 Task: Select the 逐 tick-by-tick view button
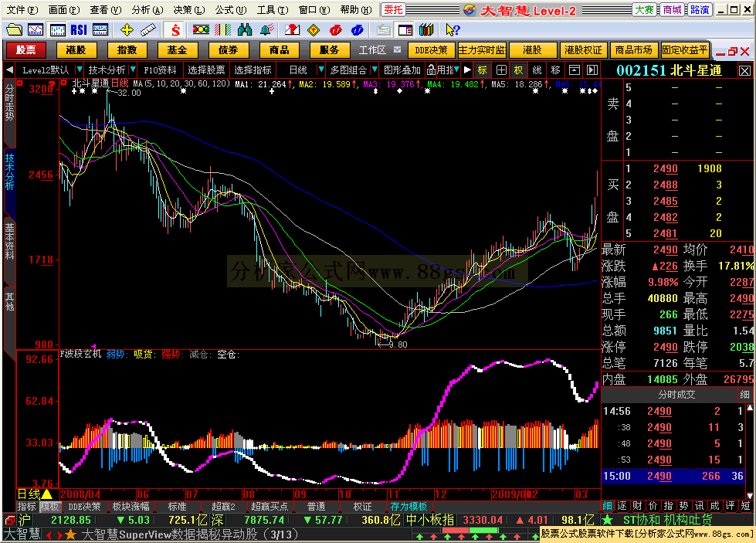(622, 505)
